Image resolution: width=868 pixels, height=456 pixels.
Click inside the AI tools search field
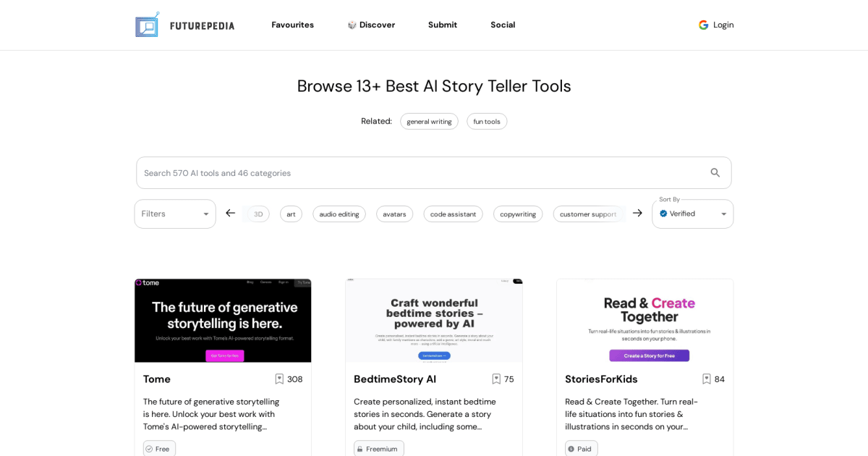(362, 172)
